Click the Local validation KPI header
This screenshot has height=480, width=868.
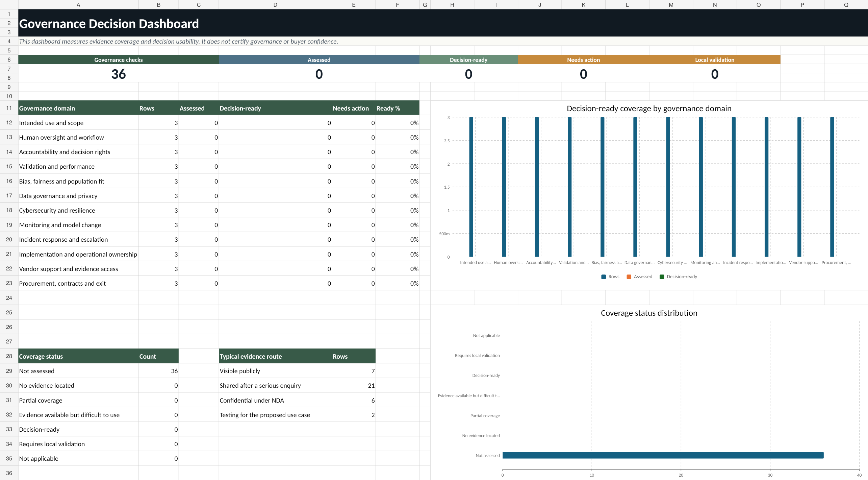pyautogui.click(x=715, y=59)
